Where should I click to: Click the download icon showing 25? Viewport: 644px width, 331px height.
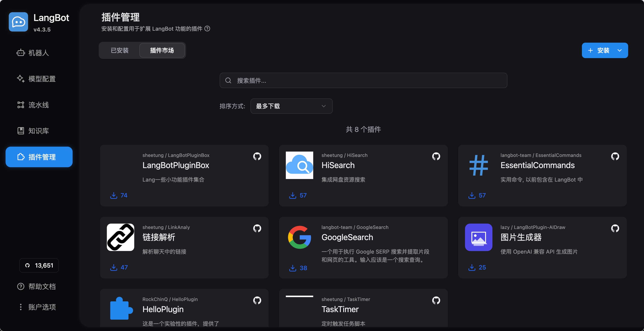click(x=472, y=267)
